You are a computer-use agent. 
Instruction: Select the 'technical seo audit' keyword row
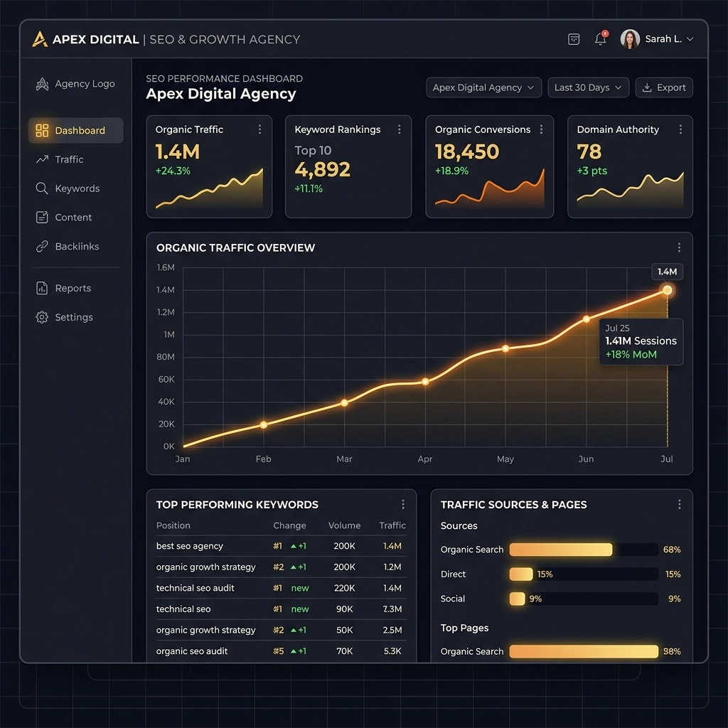(x=281, y=588)
